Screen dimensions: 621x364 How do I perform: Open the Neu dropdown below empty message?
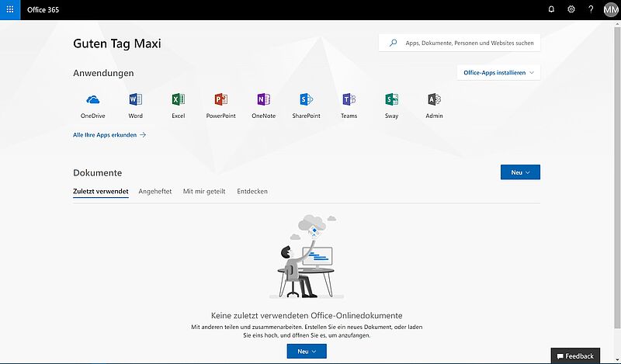(x=307, y=352)
